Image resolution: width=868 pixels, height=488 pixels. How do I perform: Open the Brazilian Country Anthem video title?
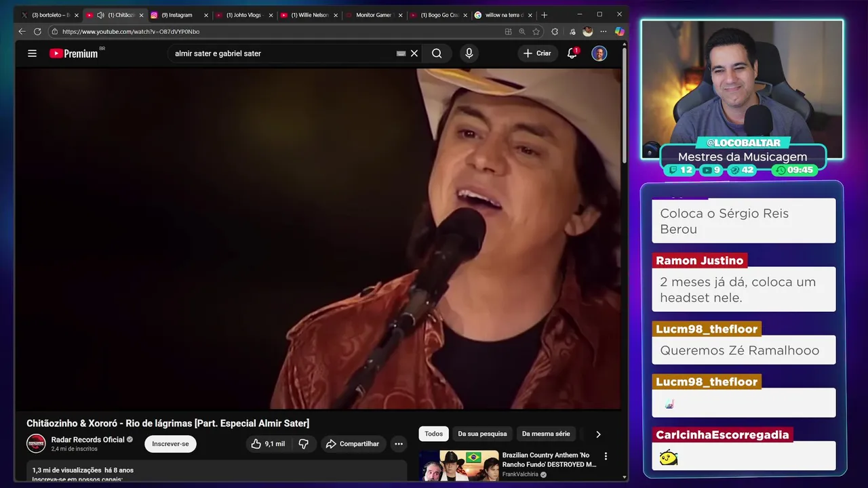point(549,460)
